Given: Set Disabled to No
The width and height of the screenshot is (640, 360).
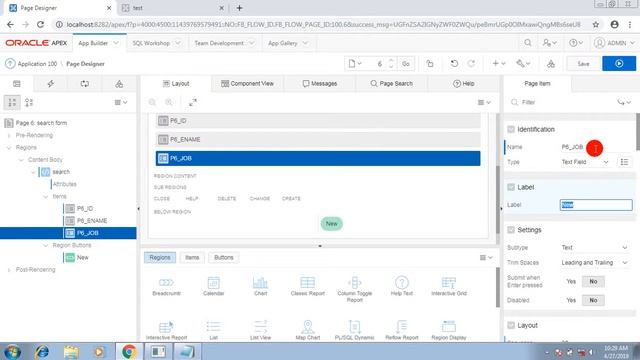Looking at the screenshot, I should point(593,300).
